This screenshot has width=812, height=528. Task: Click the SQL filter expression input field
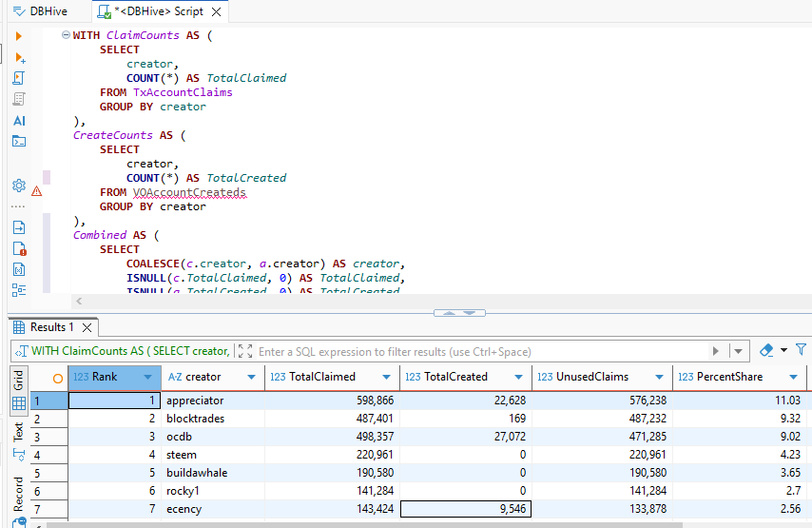[x=482, y=352]
